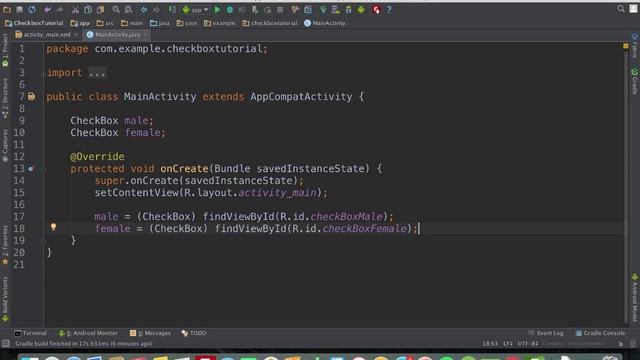The height and width of the screenshot is (360, 640).
Task: Click the Synchronize toolbar icon
Action: point(32,9)
